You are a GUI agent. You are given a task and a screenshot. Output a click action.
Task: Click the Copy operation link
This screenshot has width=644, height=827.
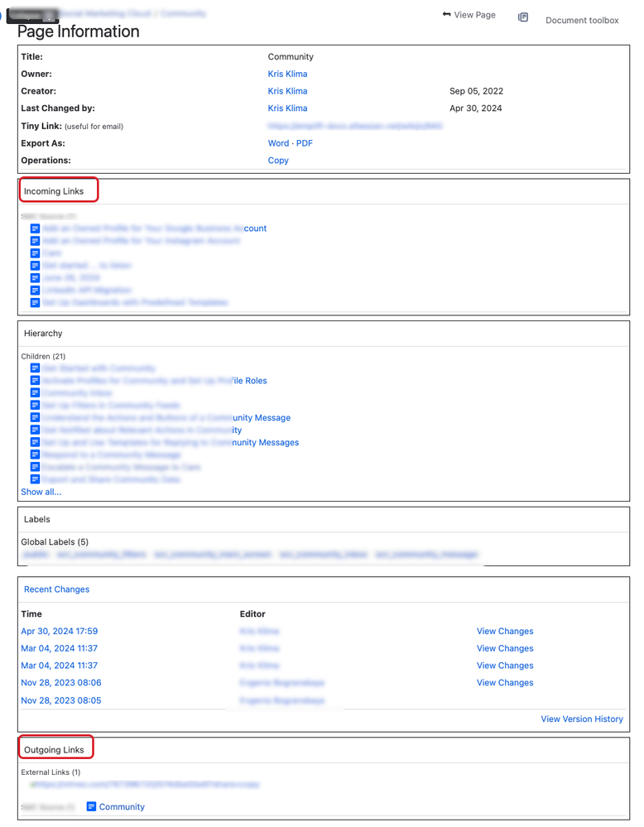tap(278, 161)
